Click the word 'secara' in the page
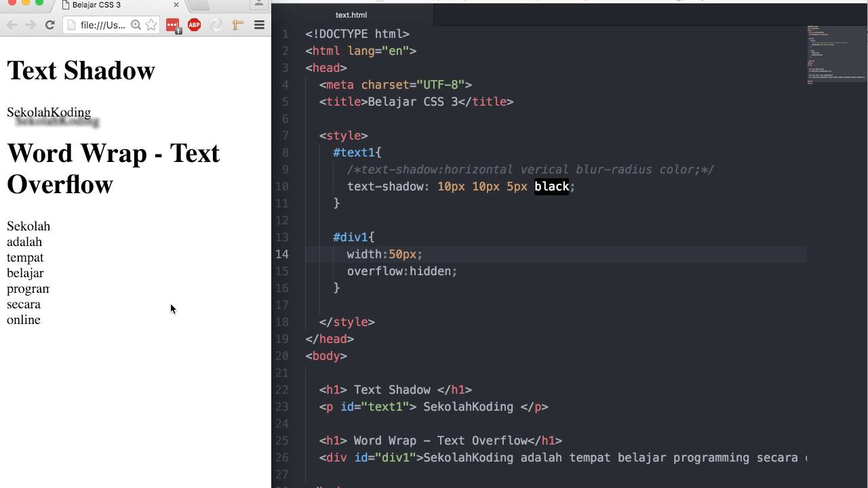The width and height of the screenshot is (868, 488). (x=24, y=304)
